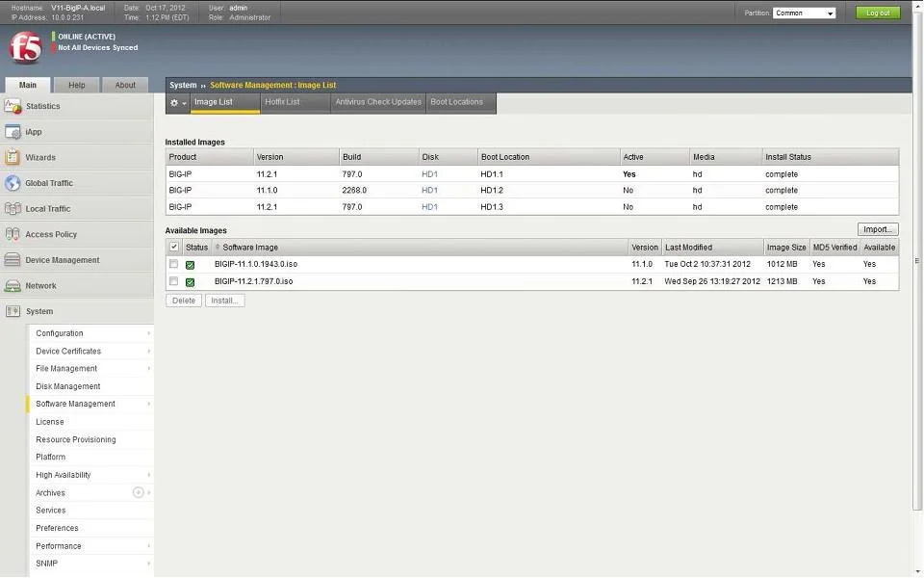Click the Image Size column header

pyautogui.click(x=786, y=248)
